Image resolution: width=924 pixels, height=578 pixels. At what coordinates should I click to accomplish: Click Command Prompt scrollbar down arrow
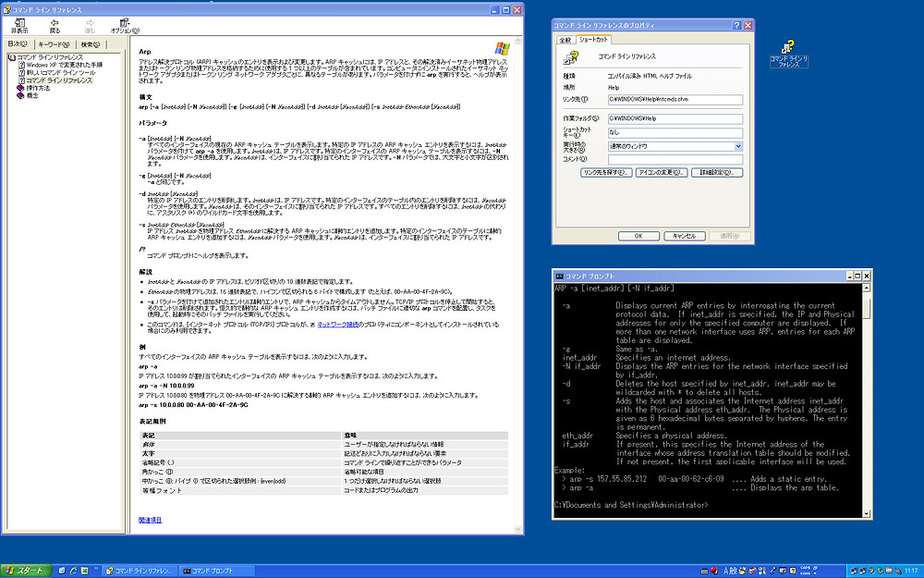pos(867,513)
